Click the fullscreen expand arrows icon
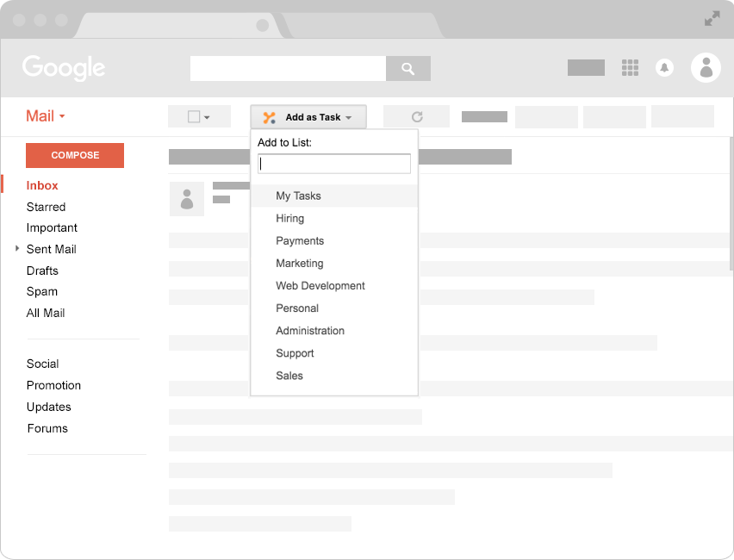Viewport: 734px width, 560px height. [x=712, y=18]
